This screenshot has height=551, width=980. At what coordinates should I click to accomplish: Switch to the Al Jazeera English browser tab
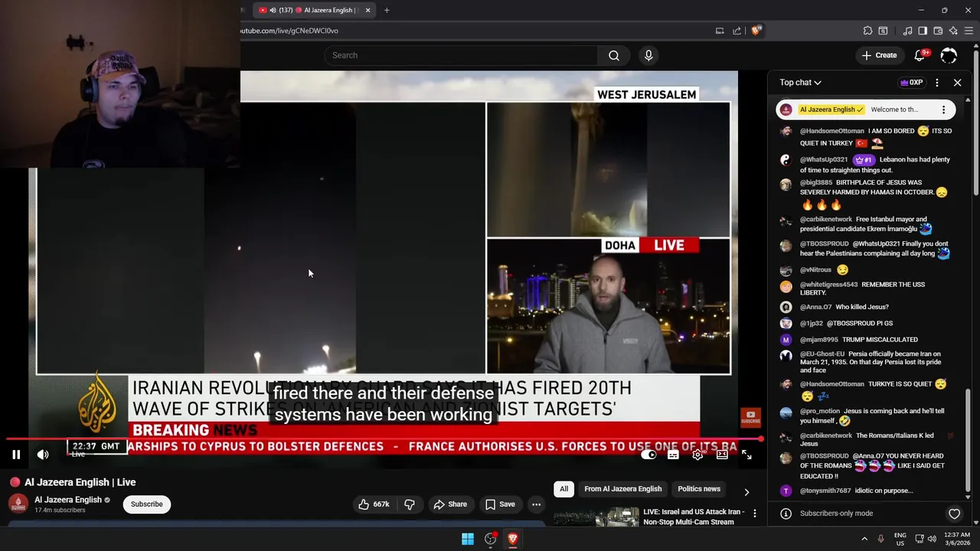(x=315, y=10)
